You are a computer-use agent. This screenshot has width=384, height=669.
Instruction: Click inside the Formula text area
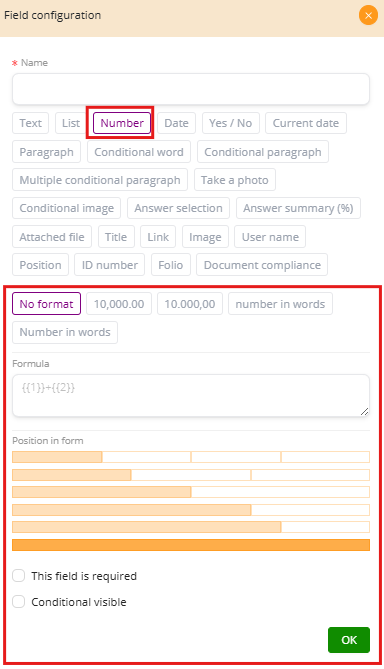[191, 396]
